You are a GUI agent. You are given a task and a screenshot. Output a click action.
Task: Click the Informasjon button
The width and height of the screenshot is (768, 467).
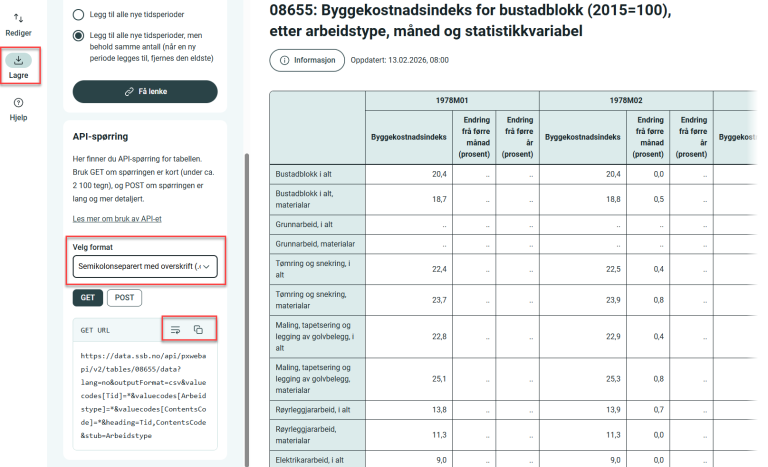307,60
